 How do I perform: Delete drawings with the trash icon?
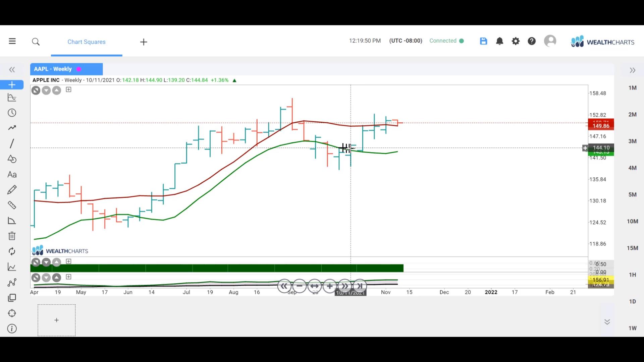click(x=12, y=236)
